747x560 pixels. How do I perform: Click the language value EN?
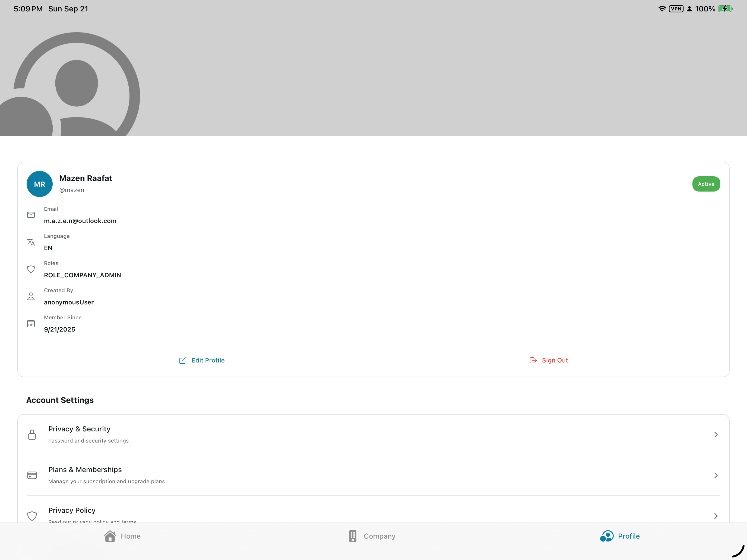48,248
